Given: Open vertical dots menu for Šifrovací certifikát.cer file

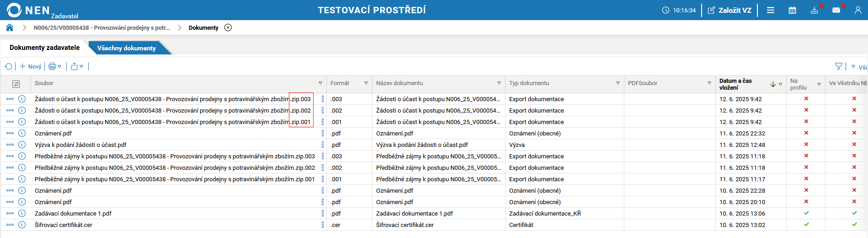Looking at the screenshot, I should tap(323, 225).
